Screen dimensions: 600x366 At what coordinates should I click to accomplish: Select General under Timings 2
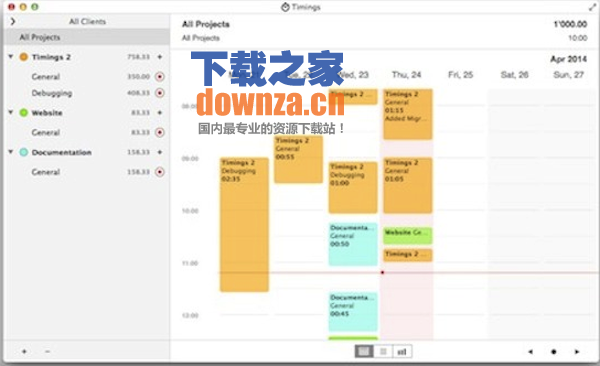[87, 77]
